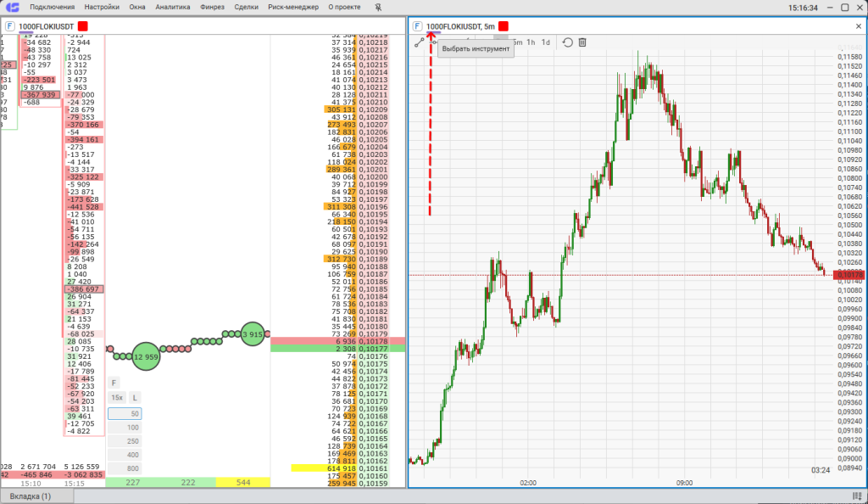Click the large 12 959 trade bubble
Screen dimensions: 868x504
(146, 356)
